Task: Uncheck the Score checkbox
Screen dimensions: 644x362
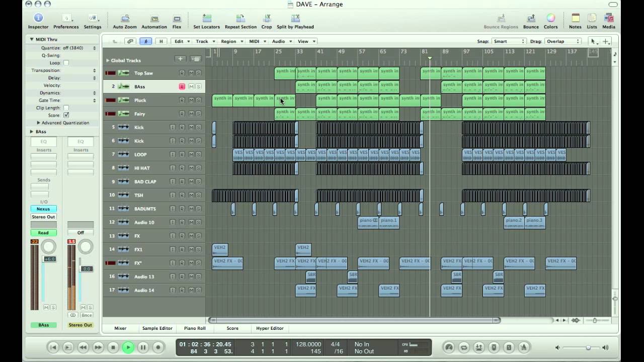Action: 66,115
